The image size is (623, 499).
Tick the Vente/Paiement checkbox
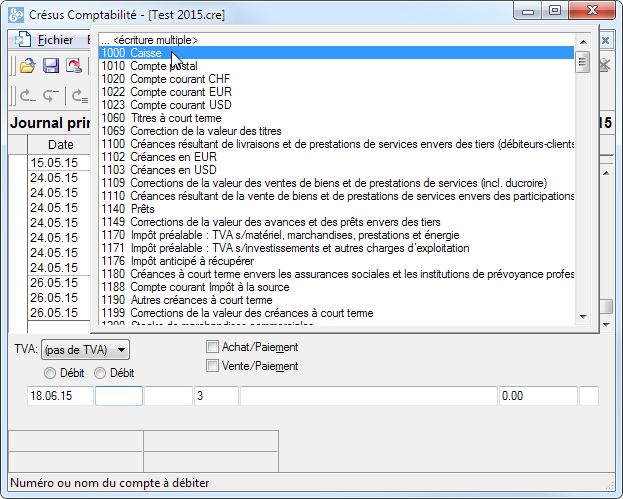[213, 366]
